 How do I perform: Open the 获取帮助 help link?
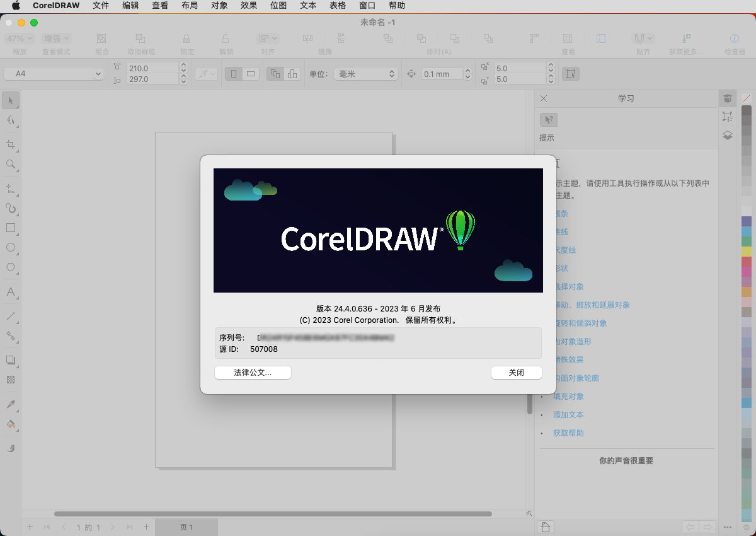pyautogui.click(x=568, y=433)
